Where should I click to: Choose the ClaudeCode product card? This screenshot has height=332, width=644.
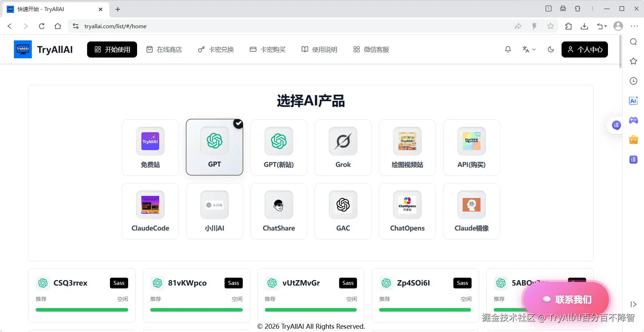click(x=150, y=211)
